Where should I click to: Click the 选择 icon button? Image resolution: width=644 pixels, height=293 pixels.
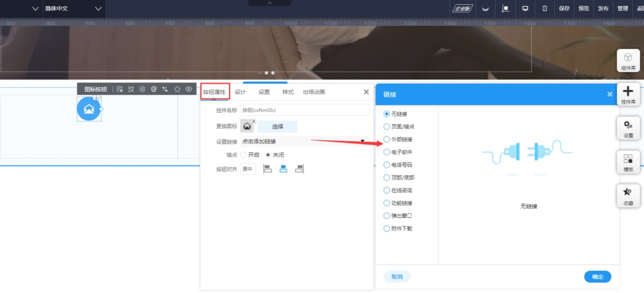[277, 127]
